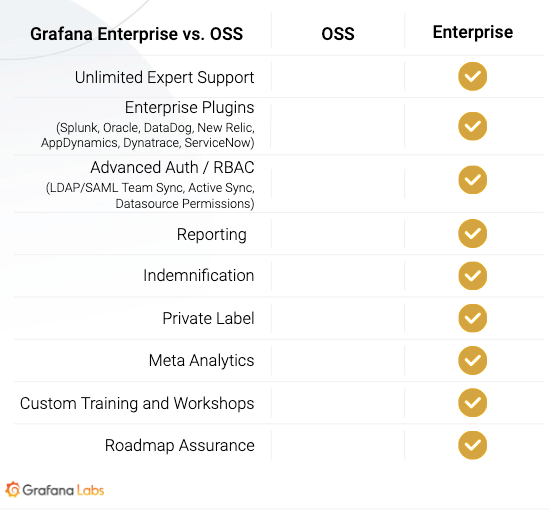Viewport: 550px width, 510px height.
Task: Click the Indemnification checkmark icon
Action: pos(472,276)
